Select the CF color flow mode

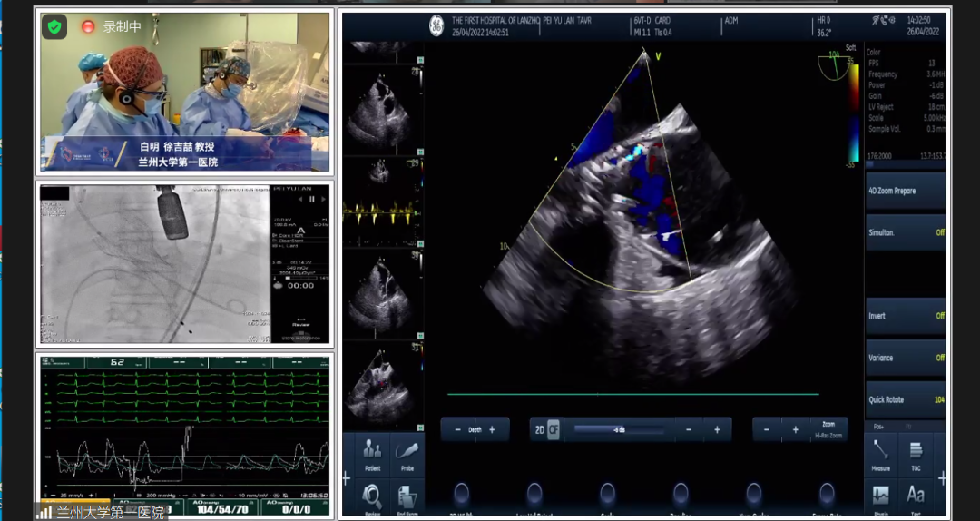[554, 429]
